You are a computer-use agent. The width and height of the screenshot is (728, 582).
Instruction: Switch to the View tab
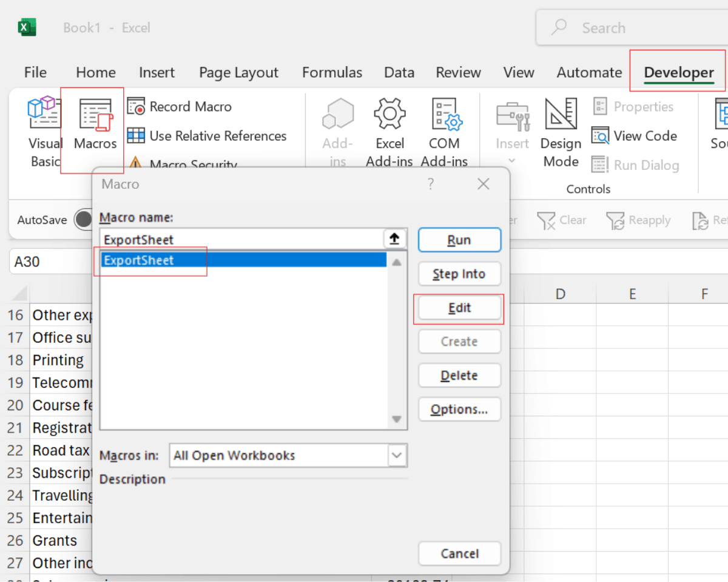point(519,72)
